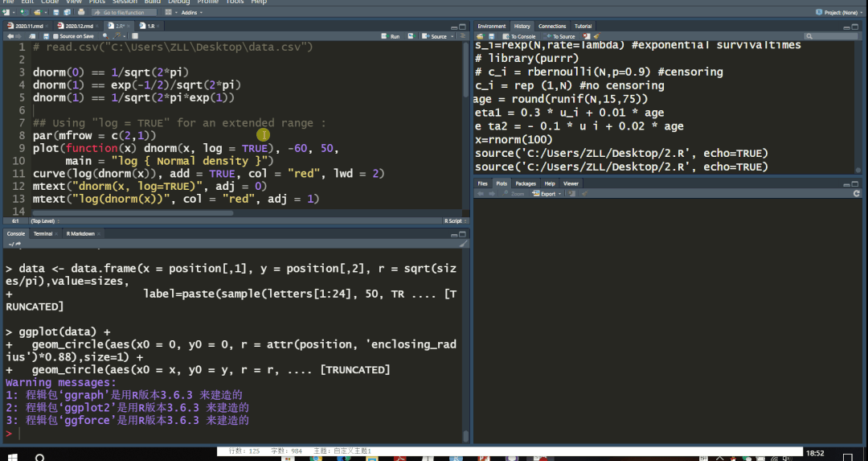Screen dimensions: 868x461
Task: Click the New File icon in main toolbar
Action: [x=6, y=12]
